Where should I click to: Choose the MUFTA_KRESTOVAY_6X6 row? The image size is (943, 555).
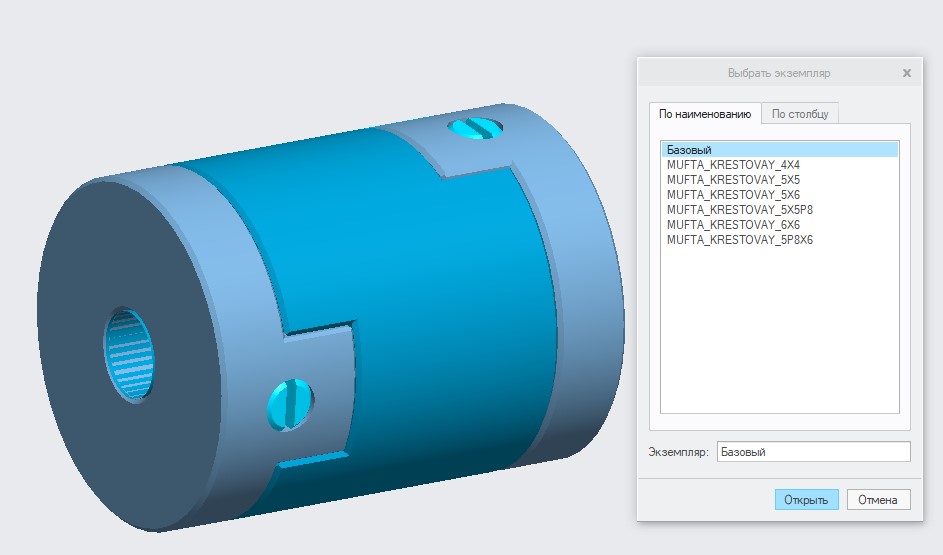[779, 225]
